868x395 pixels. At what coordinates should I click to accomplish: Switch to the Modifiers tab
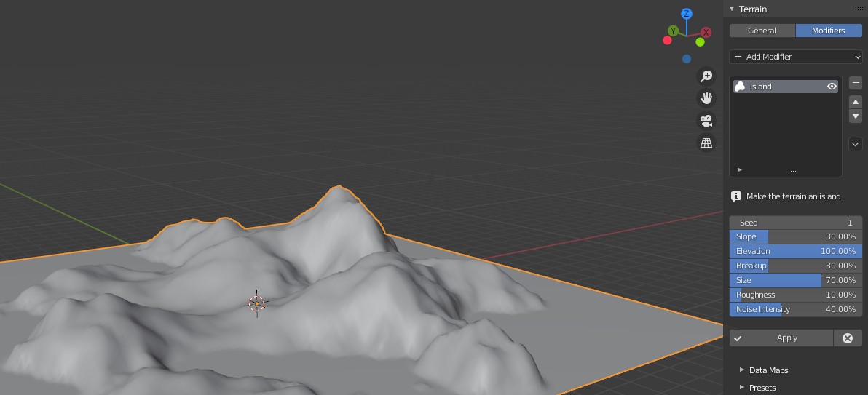[829, 31]
